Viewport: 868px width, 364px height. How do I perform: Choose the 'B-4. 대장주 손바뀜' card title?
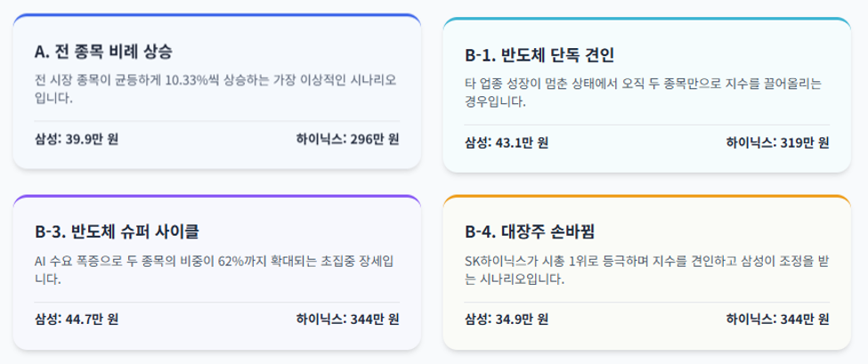(x=530, y=231)
